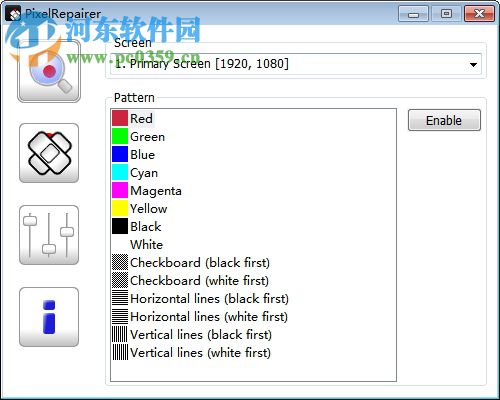Screen dimensions: 500x400
Task: Maximize the PixelRepairer window
Action: coord(446,14)
